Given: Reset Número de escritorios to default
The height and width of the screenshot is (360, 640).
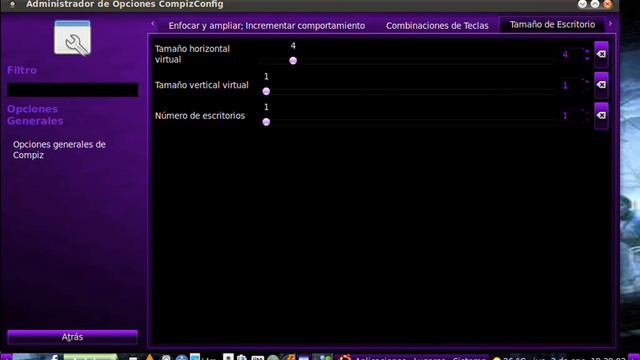Looking at the screenshot, I should [601, 116].
